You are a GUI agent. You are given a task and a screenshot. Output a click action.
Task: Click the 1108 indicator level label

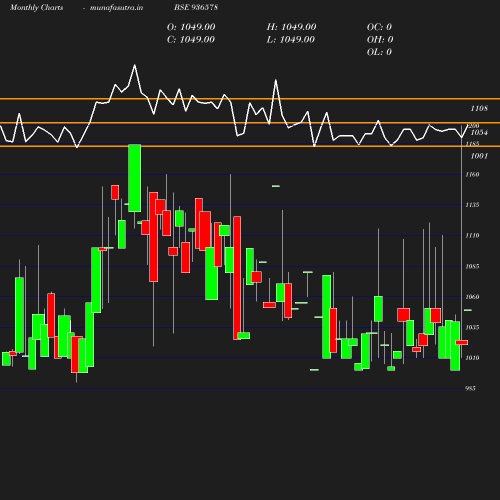(x=479, y=108)
